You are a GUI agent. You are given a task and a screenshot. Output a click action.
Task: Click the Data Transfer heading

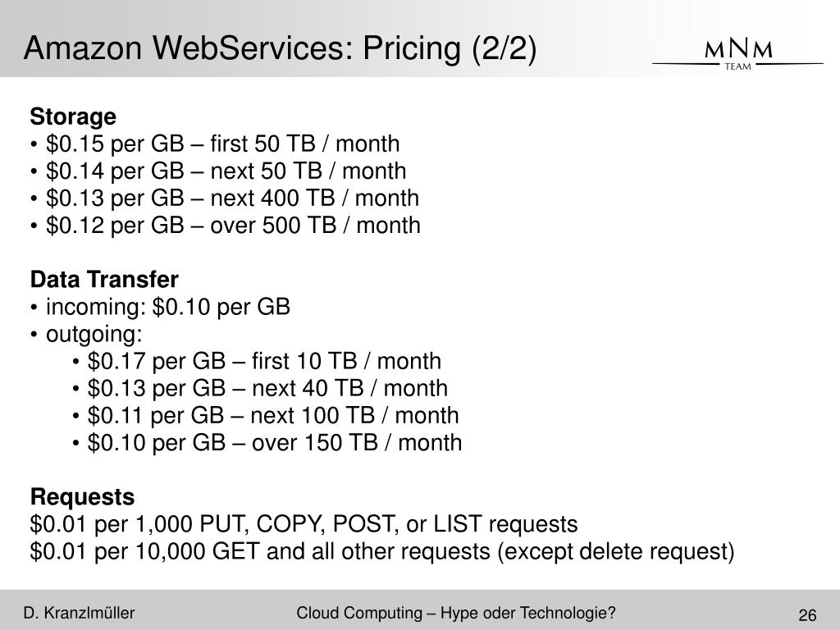tap(104, 280)
